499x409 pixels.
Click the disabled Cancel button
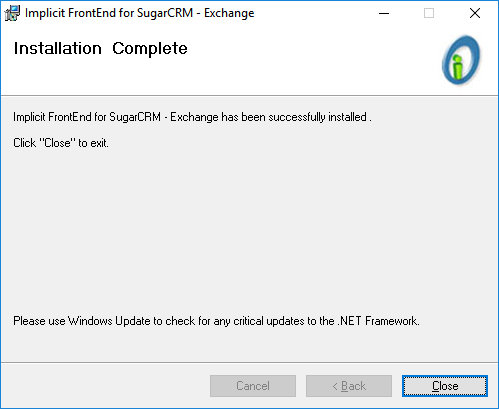click(x=253, y=386)
